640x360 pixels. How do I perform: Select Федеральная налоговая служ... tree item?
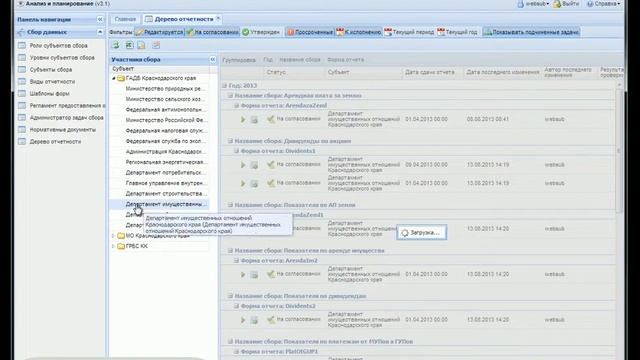166,131
